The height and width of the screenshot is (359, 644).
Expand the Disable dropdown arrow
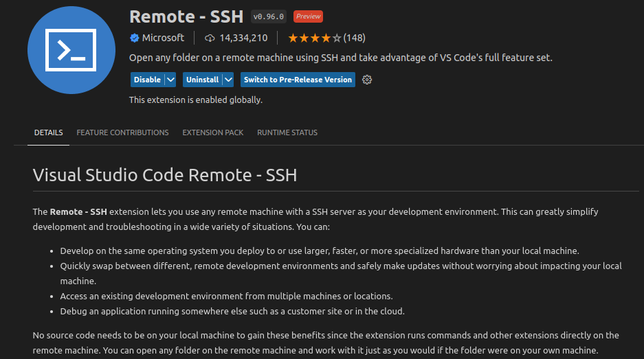click(170, 80)
